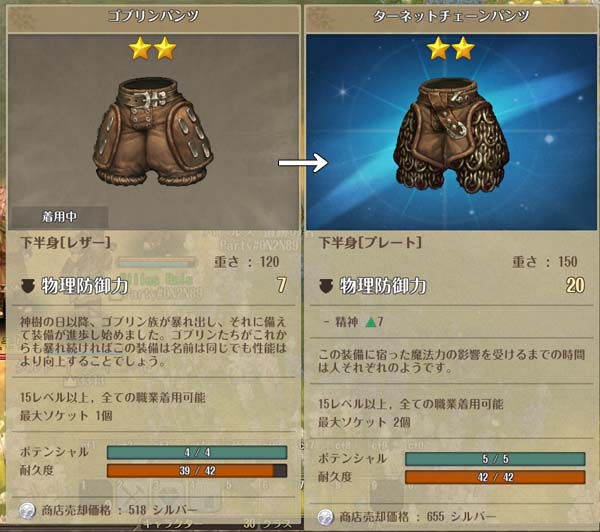Click the ターネットチェーンパンツ title bar

click(452, 16)
